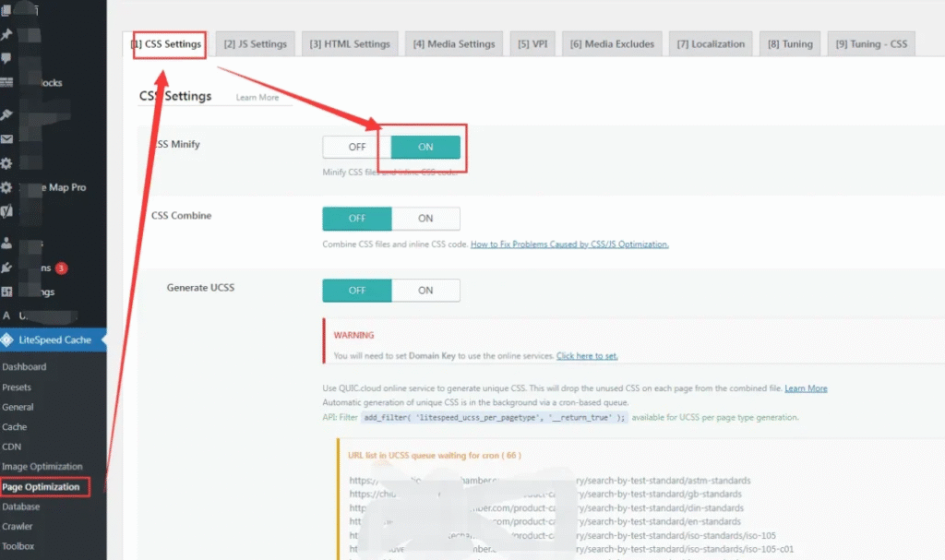
Task: Click the blocks icon beside 'ocks' label
Action: point(6,83)
